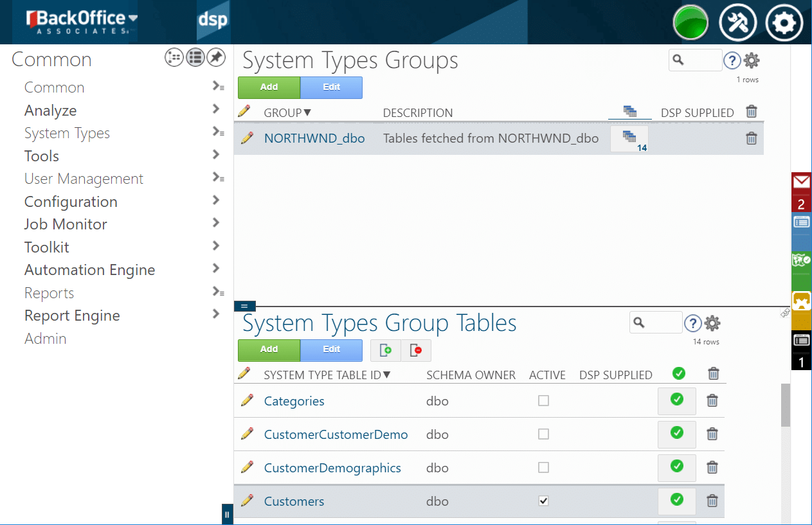
Task: Enable the Active checkbox for Categories
Action: [543, 400]
